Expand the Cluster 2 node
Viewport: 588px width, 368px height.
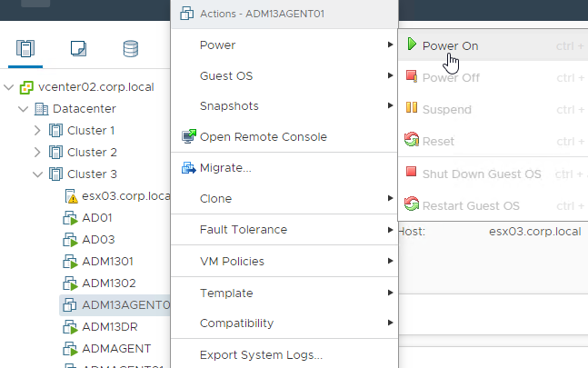click(37, 153)
